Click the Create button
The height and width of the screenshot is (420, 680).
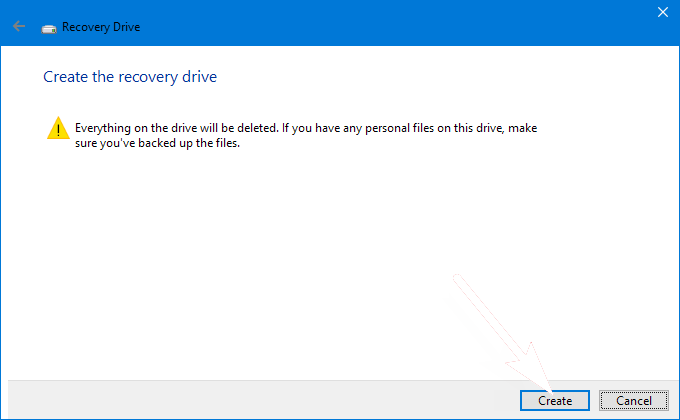pyautogui.click(x=555, y=400)
